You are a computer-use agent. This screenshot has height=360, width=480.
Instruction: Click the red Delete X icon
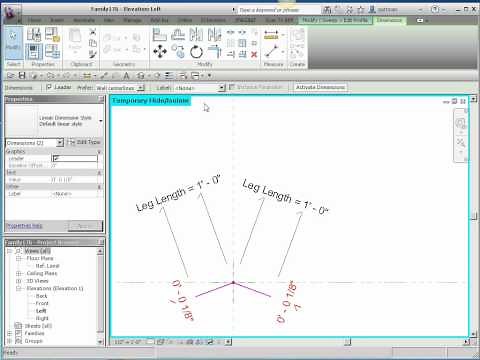pos(254,54)
